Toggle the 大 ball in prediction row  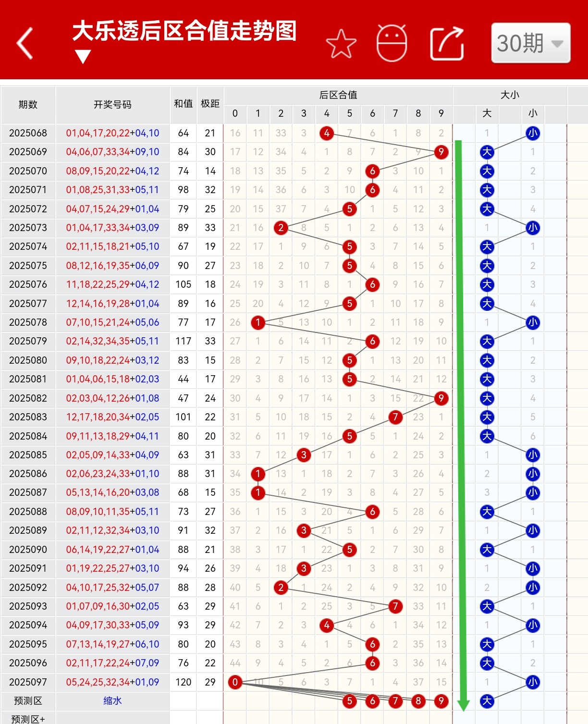tap(487, 701)
